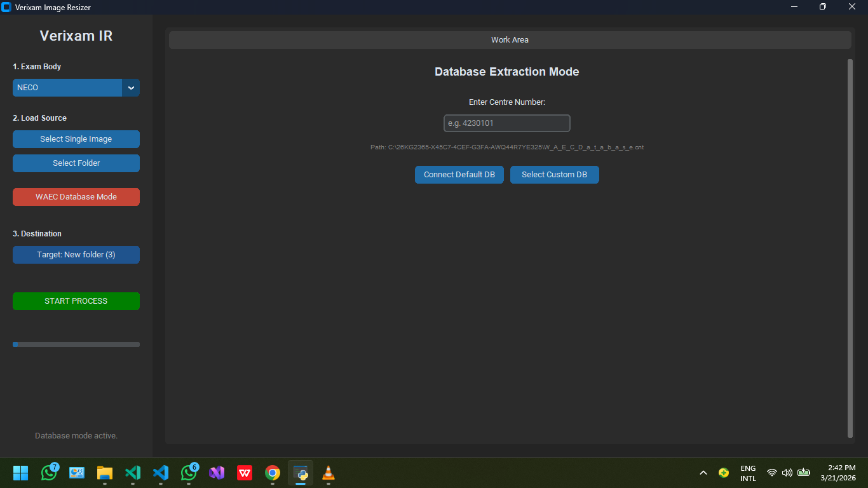Minimize the Verixam Image Resizer window
Screen dimensions: 868x488
[x=794, y=7]
